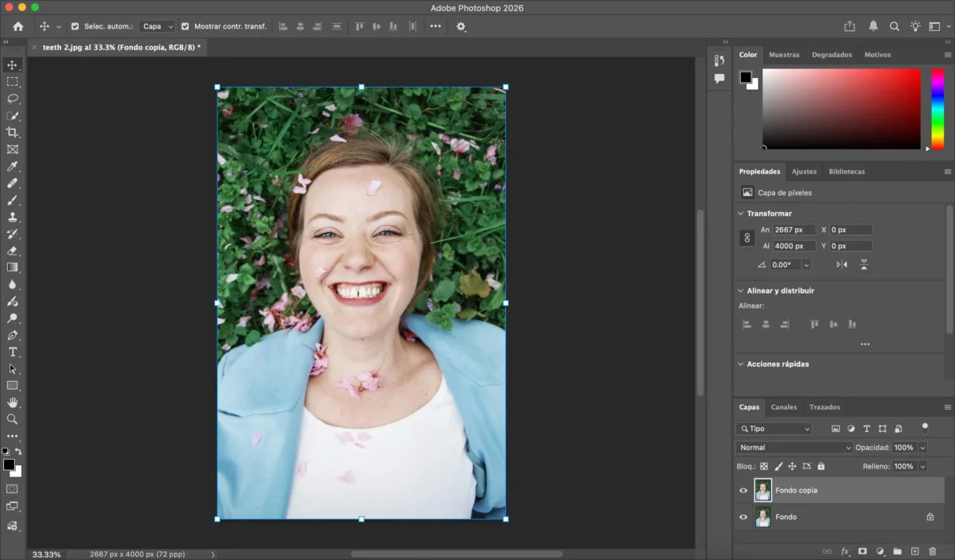Open the Ajustes tab

[x=804, y=172]
